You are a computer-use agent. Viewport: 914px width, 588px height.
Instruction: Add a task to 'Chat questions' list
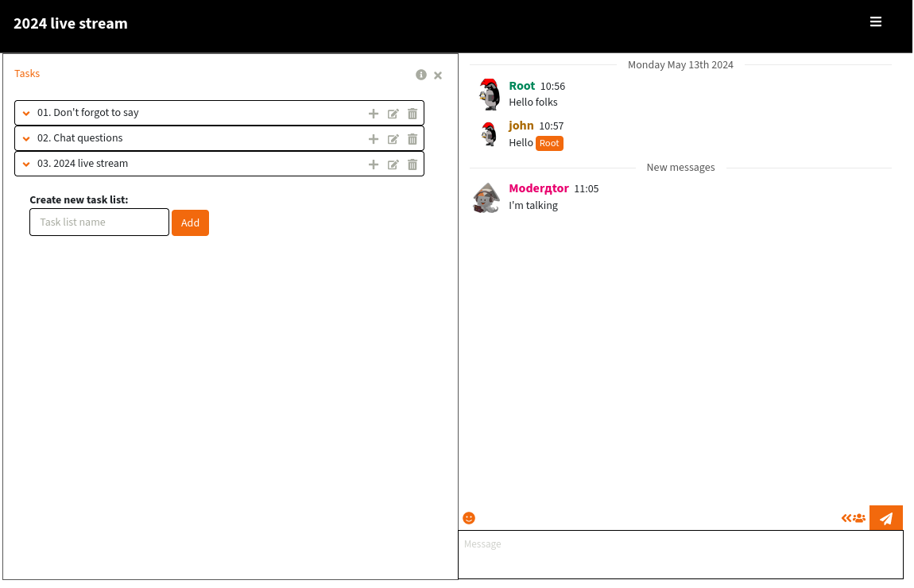click(374, 139)
